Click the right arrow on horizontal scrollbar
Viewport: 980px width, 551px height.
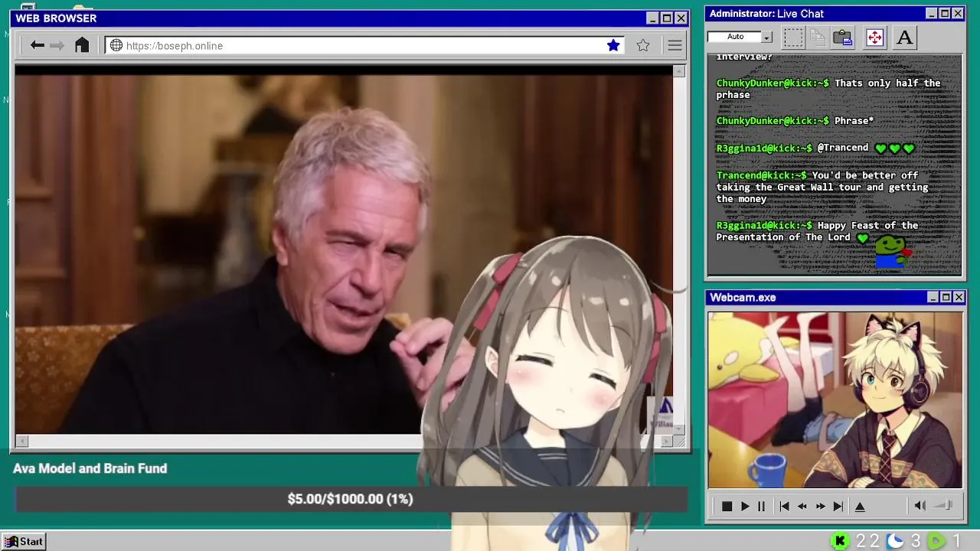(666, 441)
